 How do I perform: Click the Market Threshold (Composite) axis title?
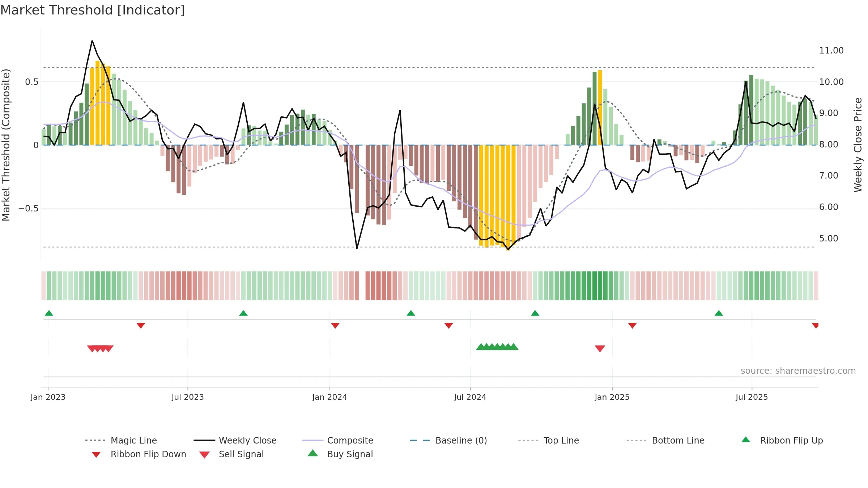pyautogui.click(x=6, y=145)
